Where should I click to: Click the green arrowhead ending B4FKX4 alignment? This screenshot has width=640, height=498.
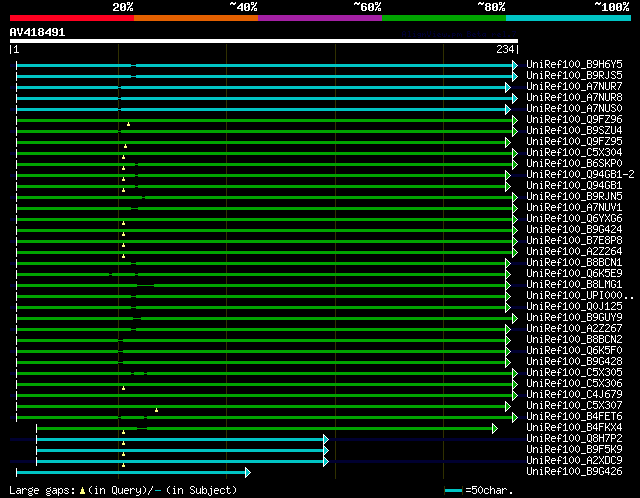click(x=495, y=429)
